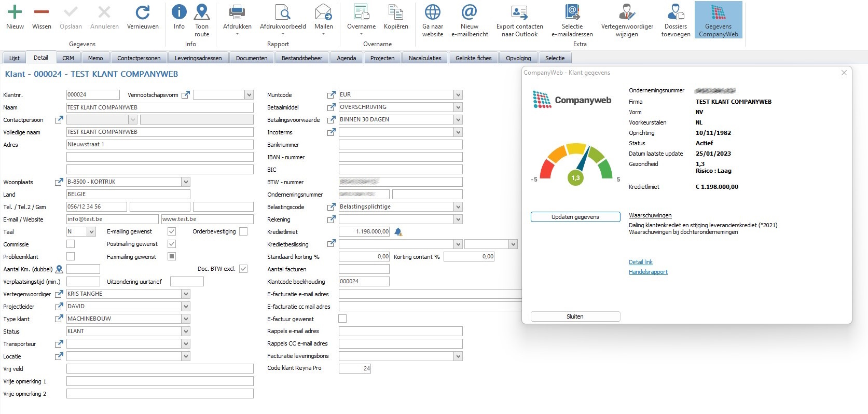Screen dimensions: 868x414
Task: Click Updaten gegevens button
Action: [575, 217]
